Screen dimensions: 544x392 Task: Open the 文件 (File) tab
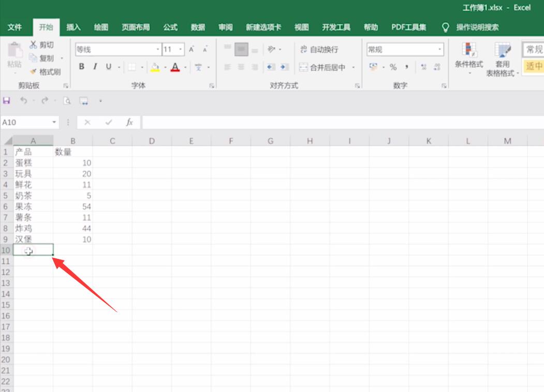[x=14, y=27]
